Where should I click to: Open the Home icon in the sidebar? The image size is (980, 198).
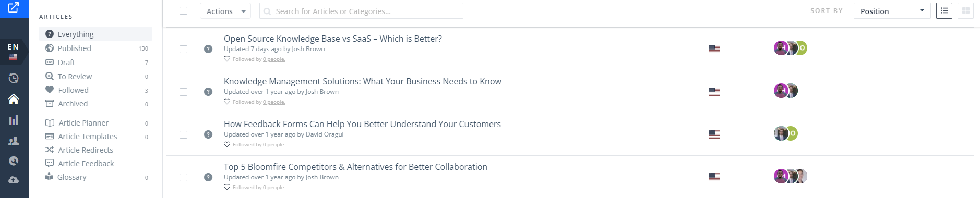tap(14, 99)
